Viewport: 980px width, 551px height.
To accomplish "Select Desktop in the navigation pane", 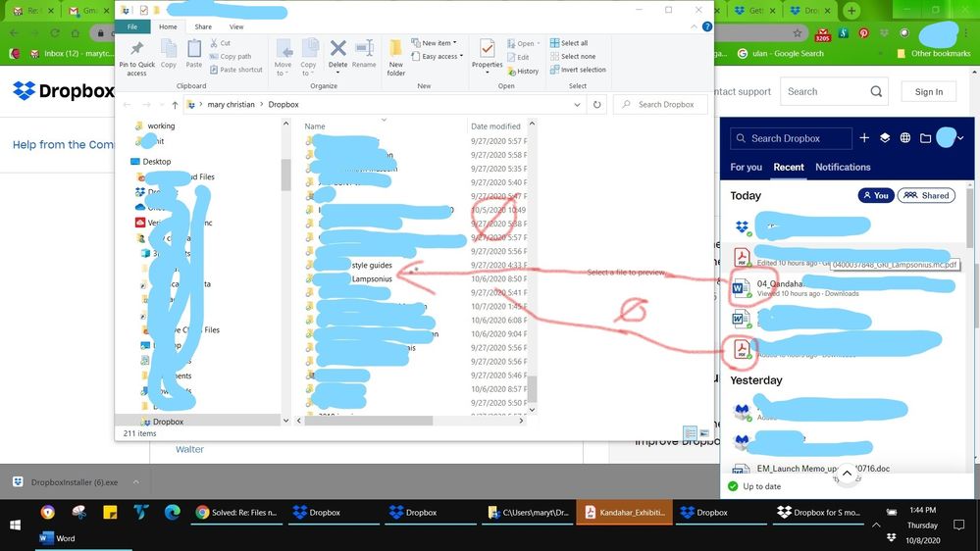I will [x=156, y=161].
